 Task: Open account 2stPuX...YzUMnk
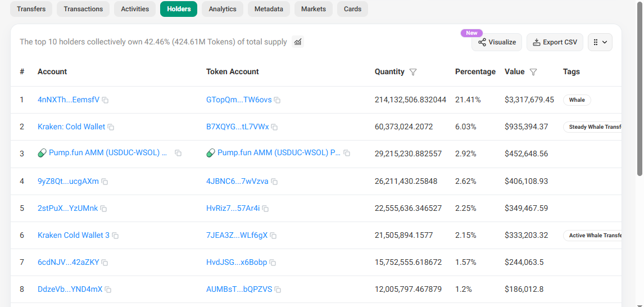click(68, 208)
